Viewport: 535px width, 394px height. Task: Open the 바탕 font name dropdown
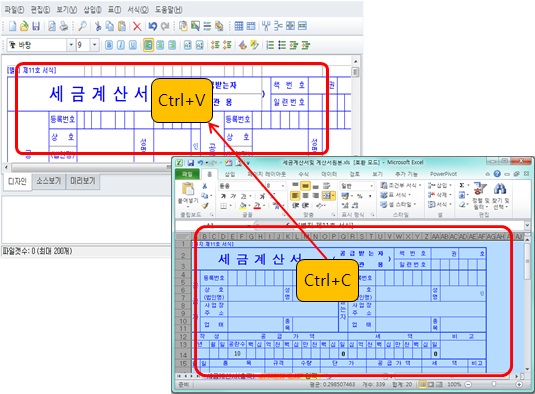pos(71,45)
